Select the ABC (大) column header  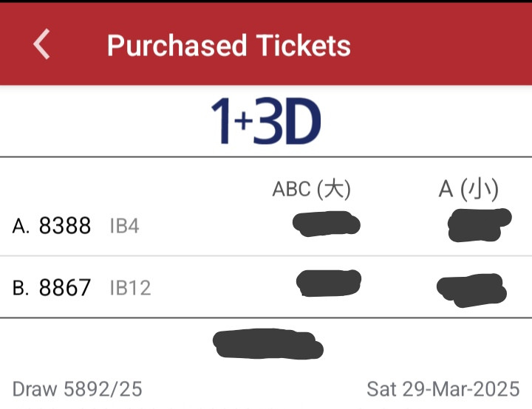[312, 189]
